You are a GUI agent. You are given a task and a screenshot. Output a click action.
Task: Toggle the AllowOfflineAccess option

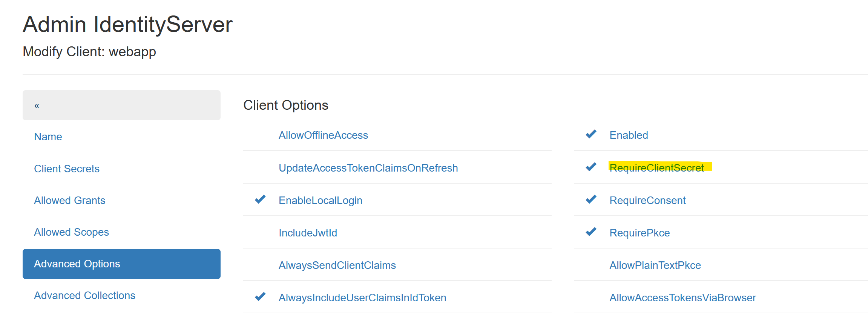click(x=323, y=135)
